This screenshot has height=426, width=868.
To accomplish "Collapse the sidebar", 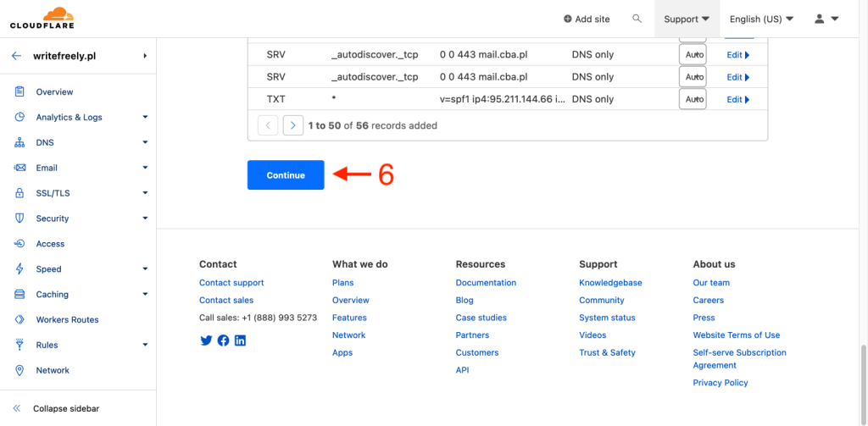I will 56,408.
